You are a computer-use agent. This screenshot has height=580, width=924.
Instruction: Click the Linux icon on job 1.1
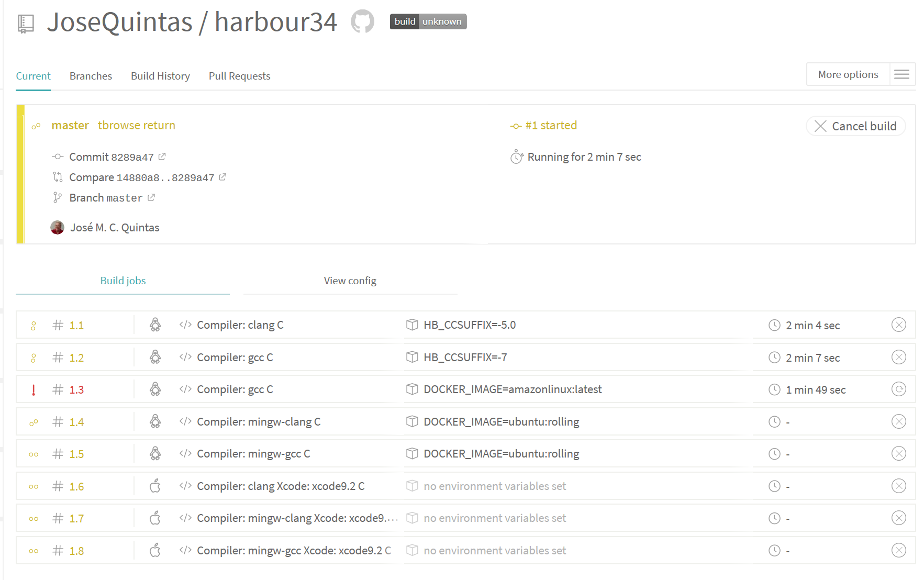pos(155,325)
